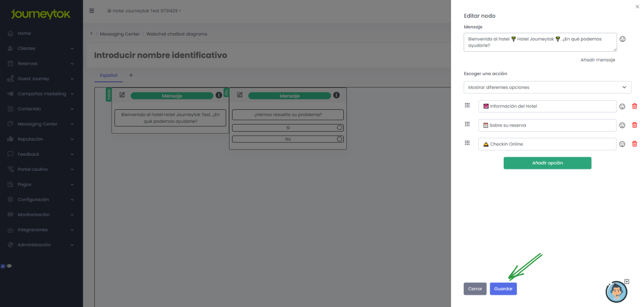
Task: Switch to the Español tab
Action: [109, 75]
